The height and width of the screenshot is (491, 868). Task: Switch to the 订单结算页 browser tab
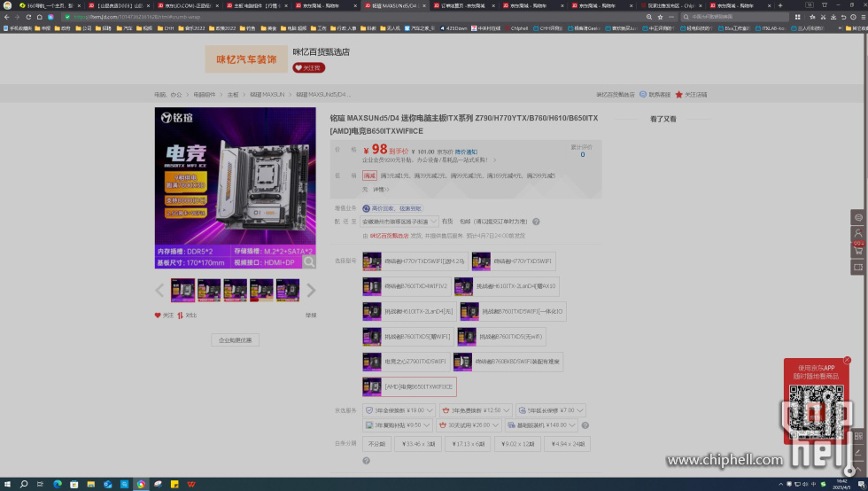coord(462,5)
